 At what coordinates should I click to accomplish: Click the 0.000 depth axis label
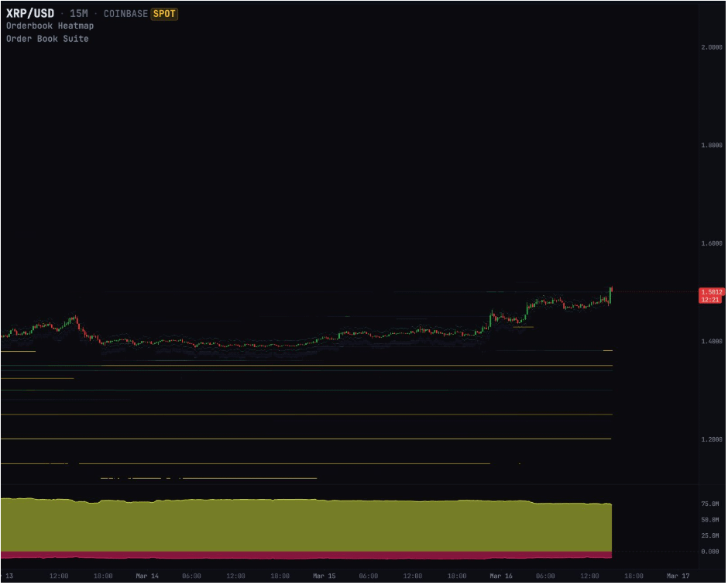710,552
